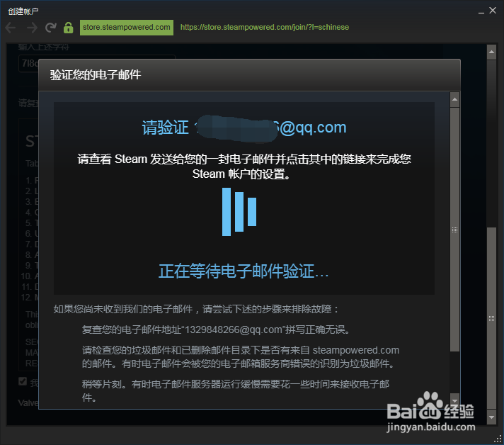Click the steampowered.com spam check paragraph
The width and height of the screenshot is (504, 445).
click(241, 357)
